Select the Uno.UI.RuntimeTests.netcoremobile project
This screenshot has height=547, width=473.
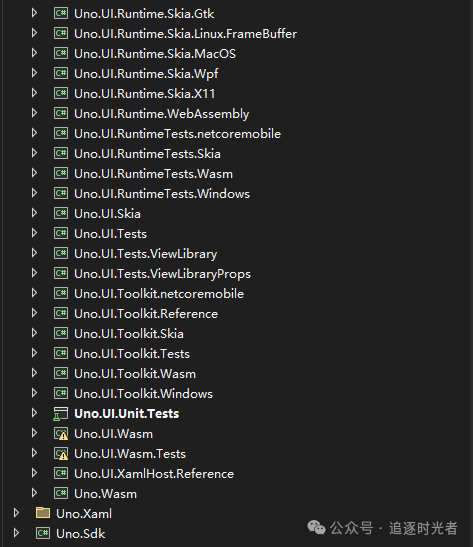(x=177, y=134)
